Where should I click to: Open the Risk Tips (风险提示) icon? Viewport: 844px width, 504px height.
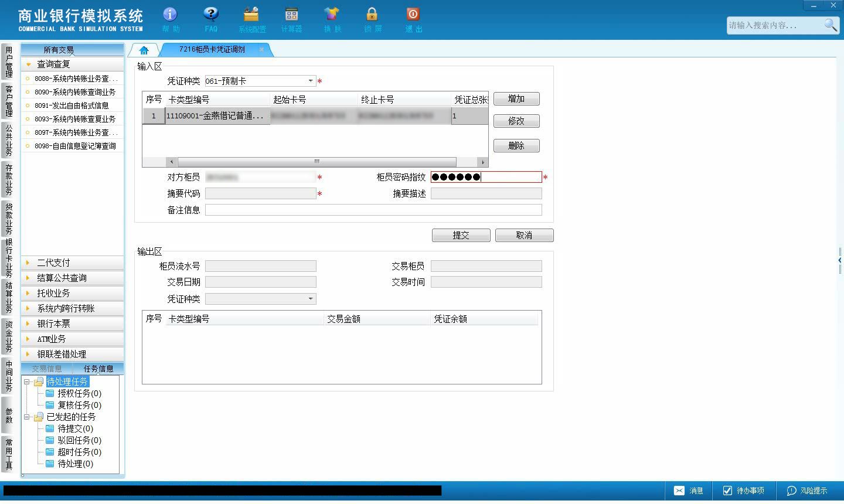[807, 491]
